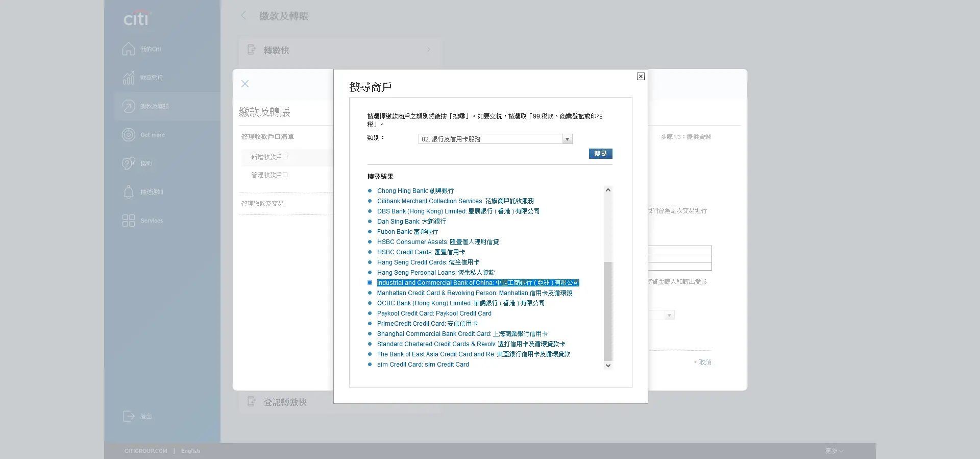Image resolution: width=980 pixels, height=459 pixels.
Task: Select Hang Seng Personal Loans entry
Action: [x=436, y=273]
